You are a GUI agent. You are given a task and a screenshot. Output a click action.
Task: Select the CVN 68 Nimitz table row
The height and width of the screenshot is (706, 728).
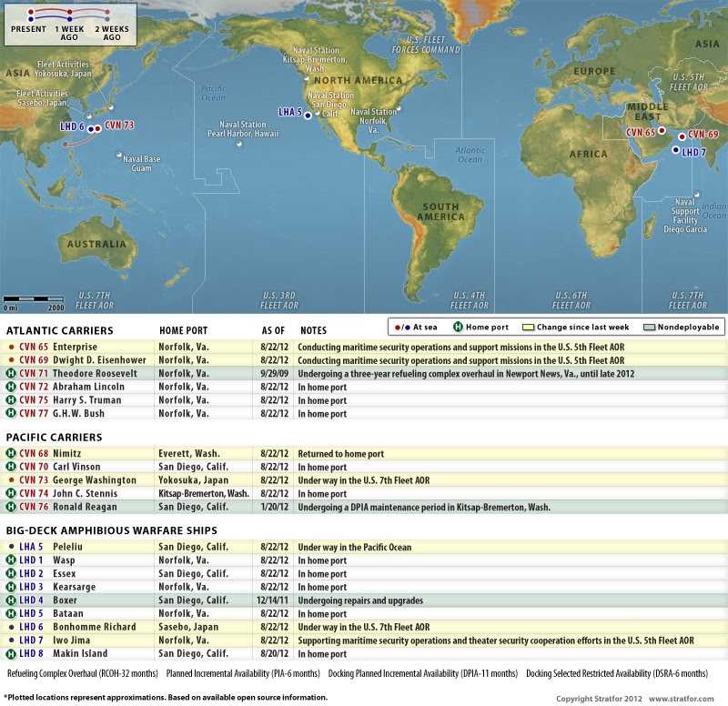click(x=364, y=453)
